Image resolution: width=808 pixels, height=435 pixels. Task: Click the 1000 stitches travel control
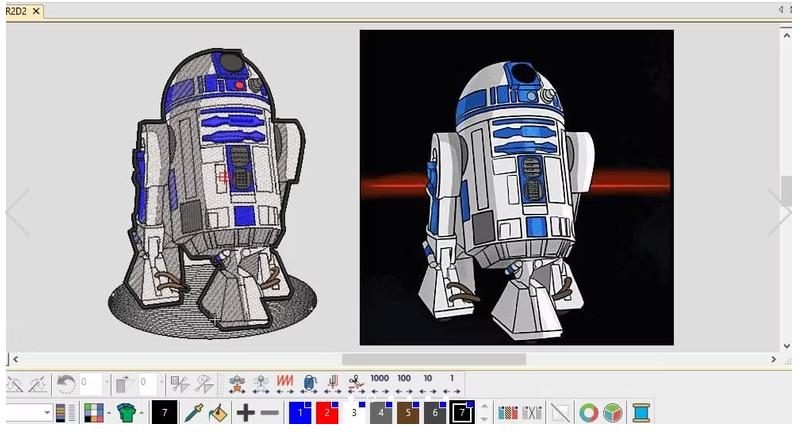(379, 384)
